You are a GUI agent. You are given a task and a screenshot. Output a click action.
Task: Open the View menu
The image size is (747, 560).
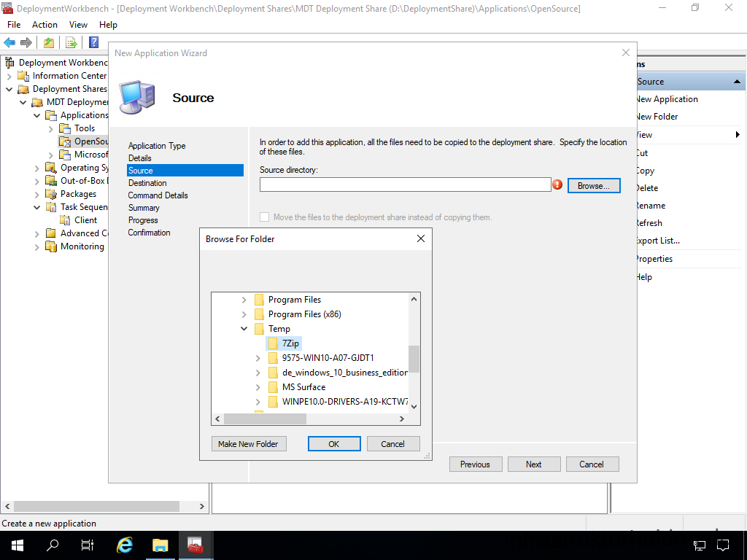[78, 25]
